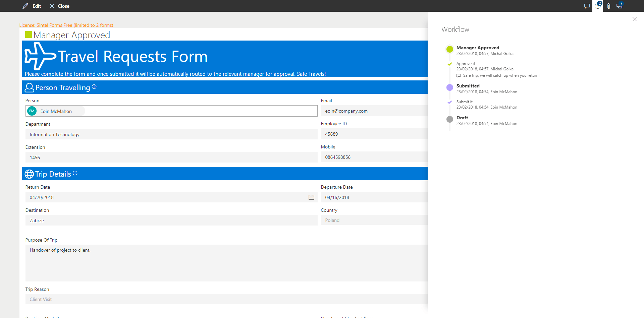
Task: Click the globe icon in Trip Details header
Action: (x=29, y=174)
